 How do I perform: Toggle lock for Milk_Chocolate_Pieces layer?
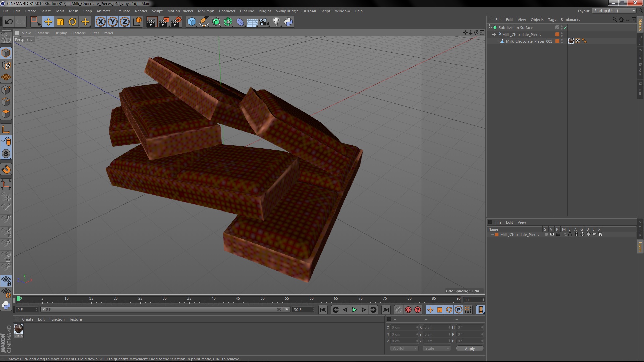pos(570,235)
